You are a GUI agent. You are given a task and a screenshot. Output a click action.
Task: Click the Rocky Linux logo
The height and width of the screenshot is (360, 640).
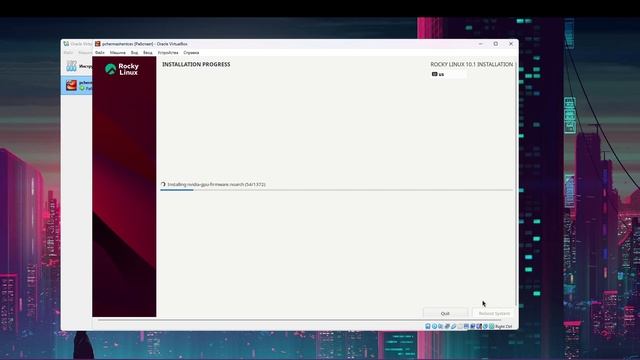pos(122,69)
